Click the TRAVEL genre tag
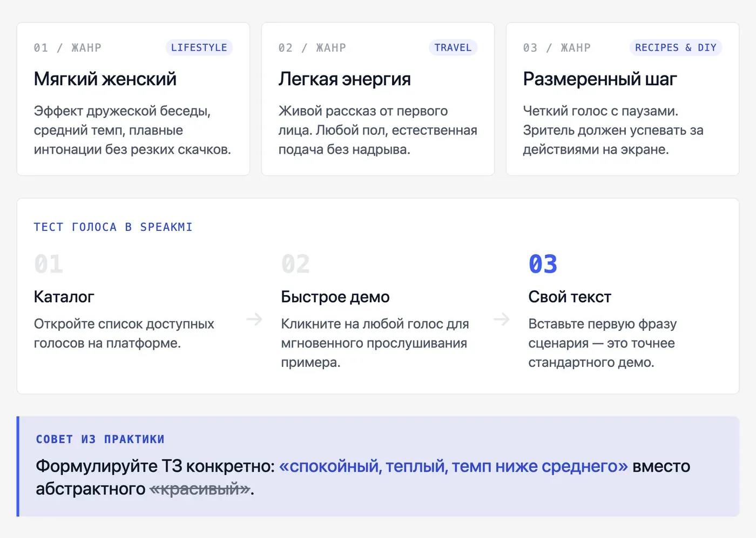 pos(453,47)
